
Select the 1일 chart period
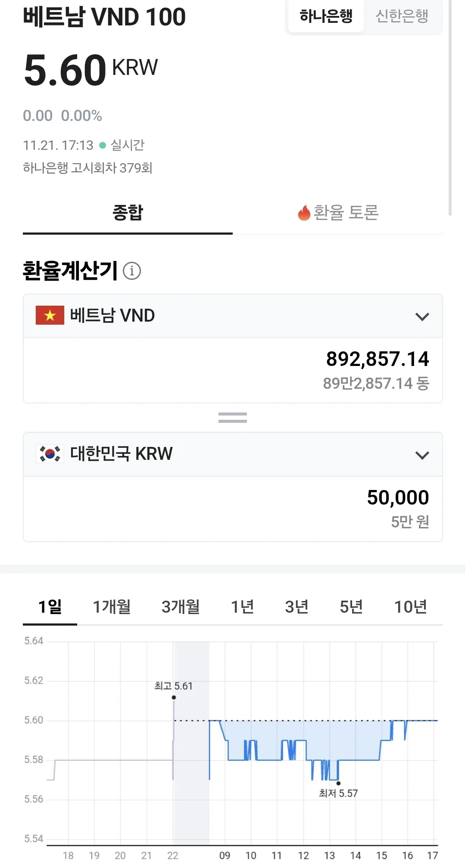click(x=50, y=607)
